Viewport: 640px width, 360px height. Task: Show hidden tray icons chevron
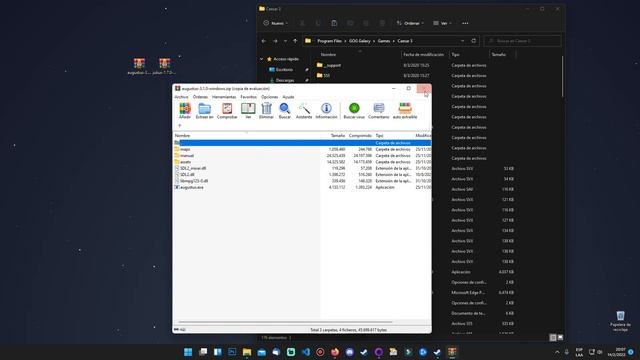557,352
